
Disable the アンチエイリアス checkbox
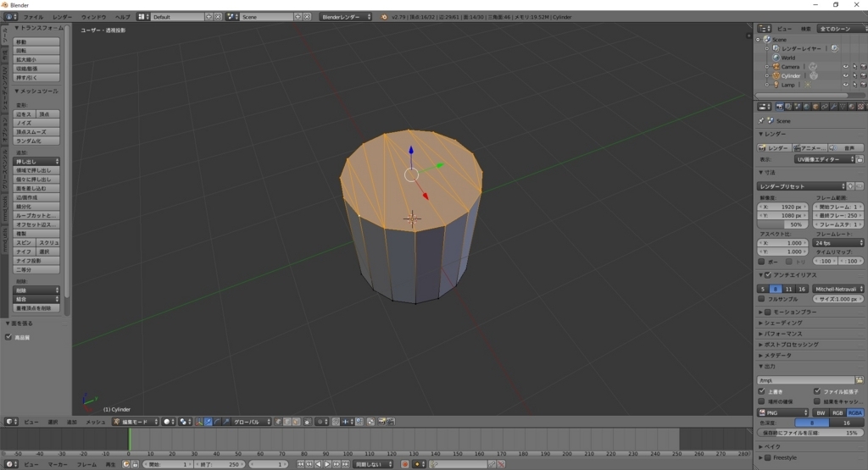[768, 275]
